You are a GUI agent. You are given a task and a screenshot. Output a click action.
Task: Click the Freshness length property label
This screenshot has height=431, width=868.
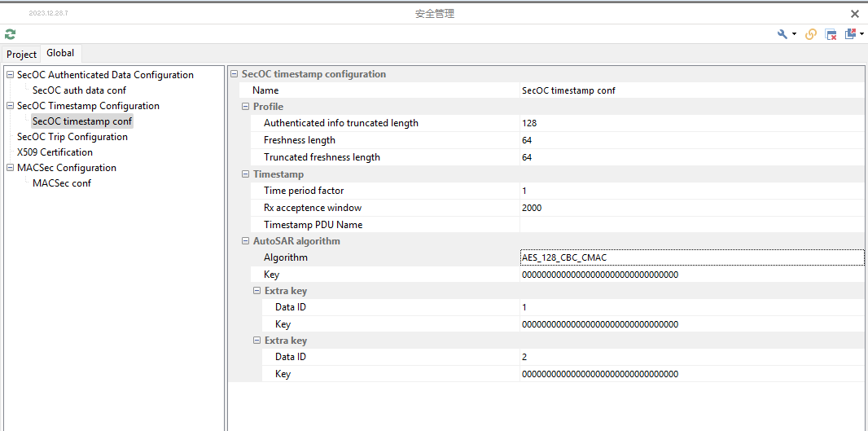(x=300, y=140)
